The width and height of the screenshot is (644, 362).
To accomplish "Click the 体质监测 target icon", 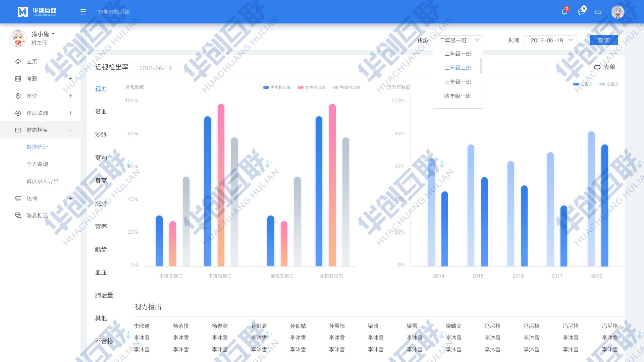I will [x=18, y=113].
